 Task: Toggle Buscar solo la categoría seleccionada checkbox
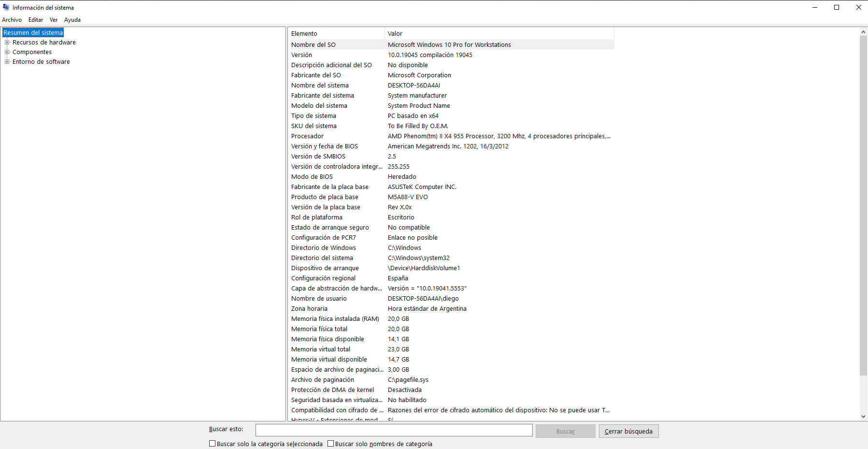[212, 443]
